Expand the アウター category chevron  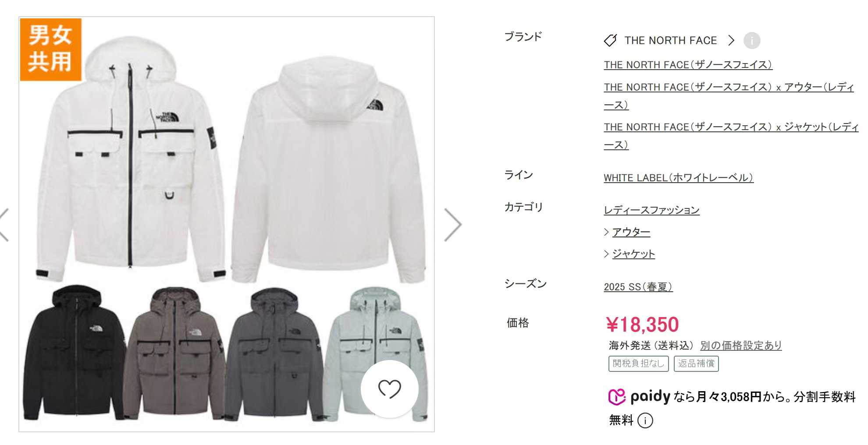point(606,232)
